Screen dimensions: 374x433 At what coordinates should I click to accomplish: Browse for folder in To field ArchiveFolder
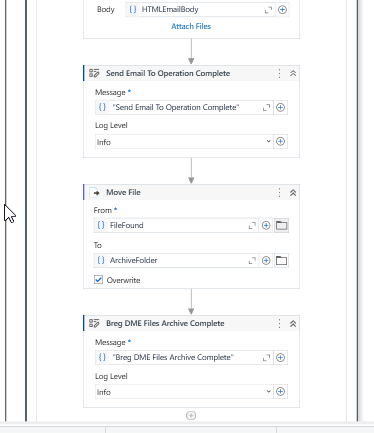click(281, 261)
